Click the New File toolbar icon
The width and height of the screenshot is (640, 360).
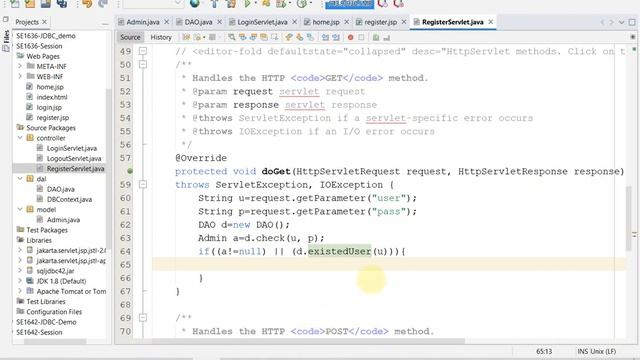coord(14,4)
